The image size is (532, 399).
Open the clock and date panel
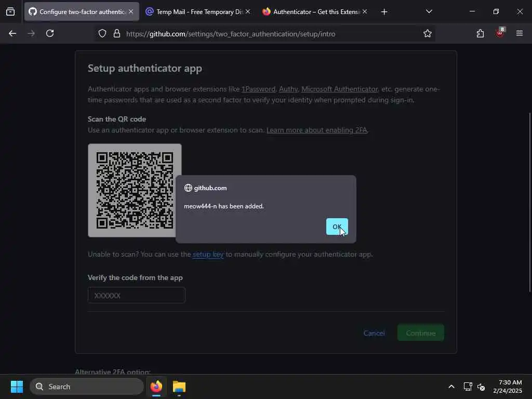[x=508, y=387]
